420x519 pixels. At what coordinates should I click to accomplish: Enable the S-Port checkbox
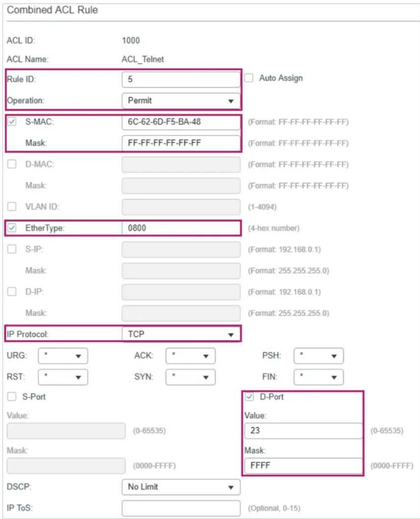point(12,396)
